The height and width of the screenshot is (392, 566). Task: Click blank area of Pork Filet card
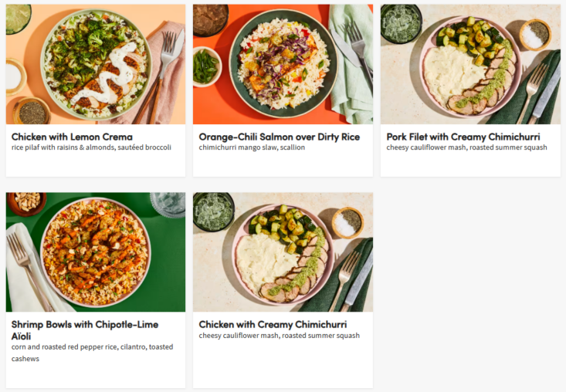point(470,164)
